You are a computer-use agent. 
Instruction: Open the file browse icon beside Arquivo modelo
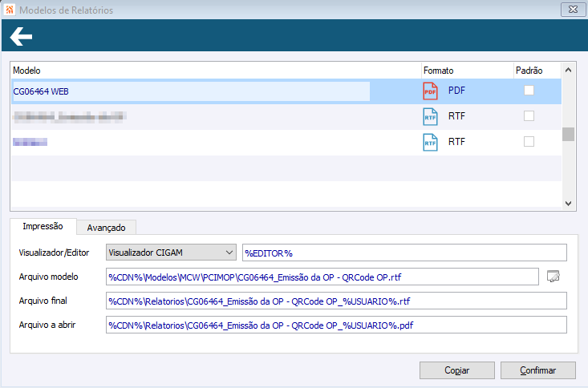554,277
